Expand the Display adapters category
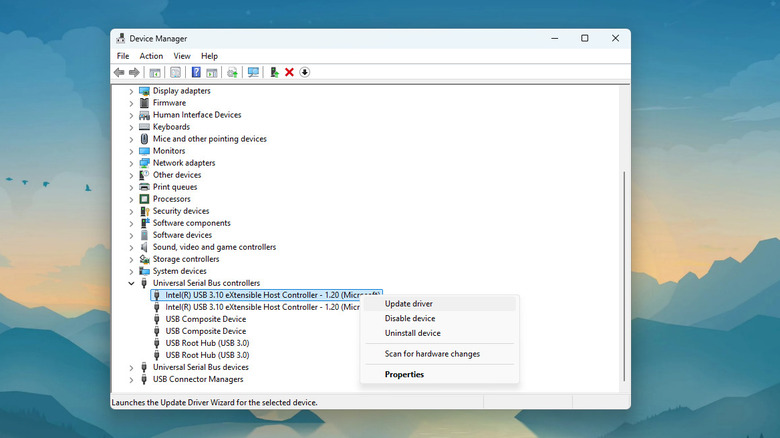 [131, 91]
